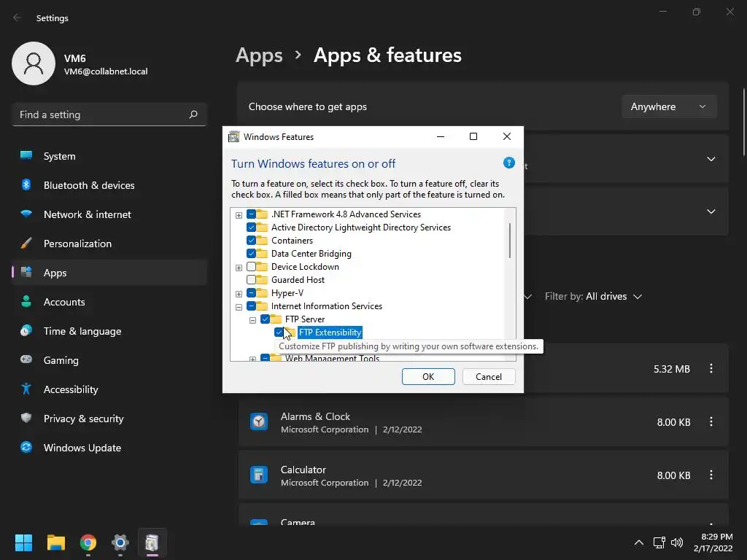Open the taskbar clock and date
This screenshot has width=747, height=560.
tap(713, 542)
